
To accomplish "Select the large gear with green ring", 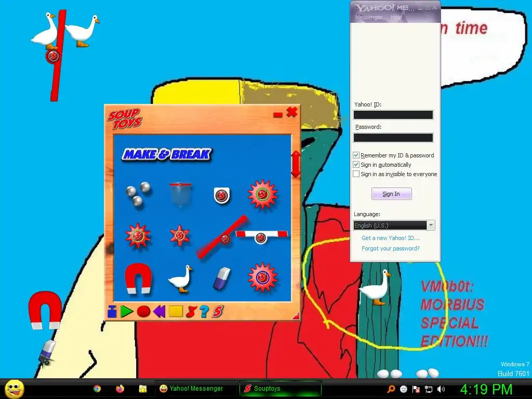I will pos(262,194).
